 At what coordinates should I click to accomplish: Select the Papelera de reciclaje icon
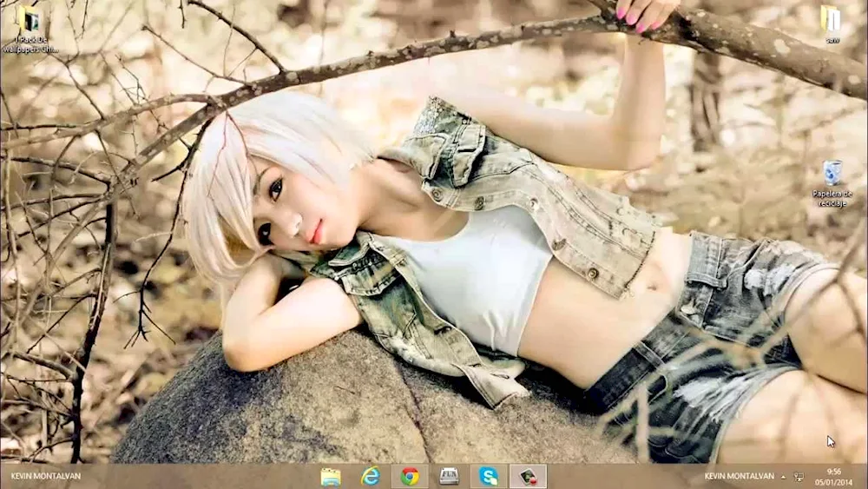(832, 173)
